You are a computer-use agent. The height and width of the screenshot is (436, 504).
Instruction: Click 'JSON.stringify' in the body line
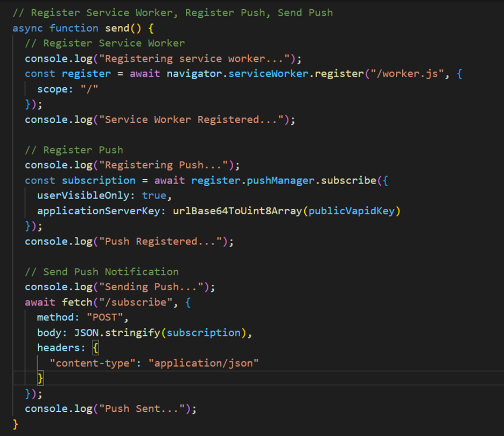pos(117,333)
